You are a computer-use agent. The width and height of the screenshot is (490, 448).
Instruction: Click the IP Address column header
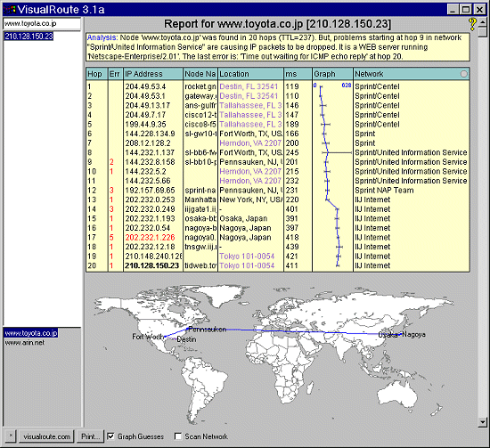click(x=153, y=74)
